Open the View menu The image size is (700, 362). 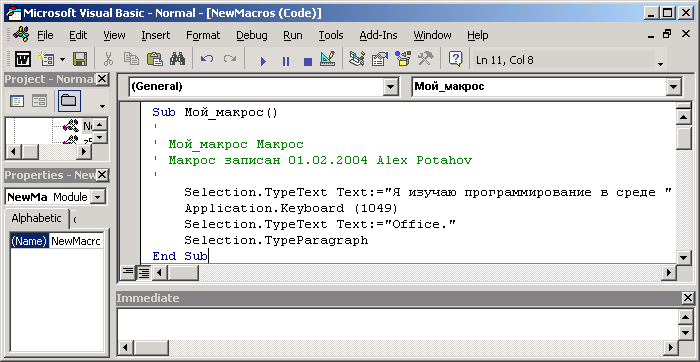coord(114,35)
